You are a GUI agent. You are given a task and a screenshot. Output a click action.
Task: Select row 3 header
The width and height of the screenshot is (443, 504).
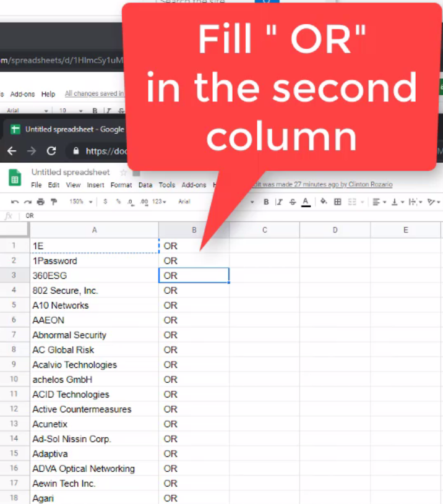[x=14, y=275]
